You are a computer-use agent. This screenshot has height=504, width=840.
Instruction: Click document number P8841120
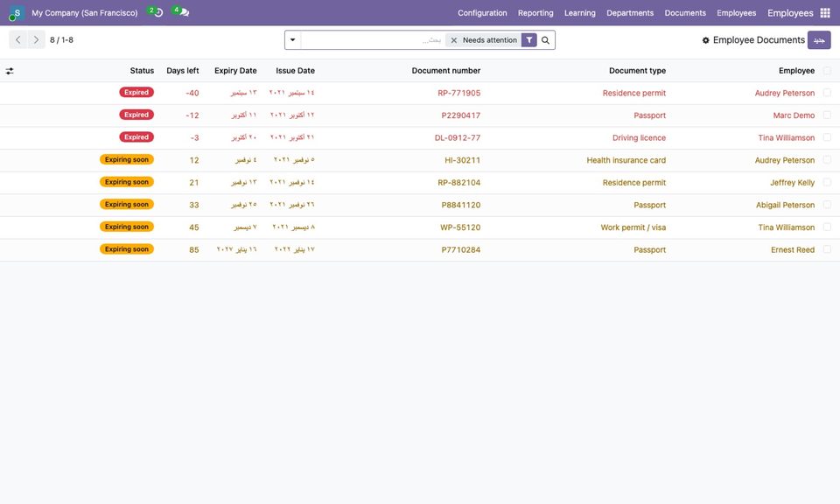pos(461,205)
